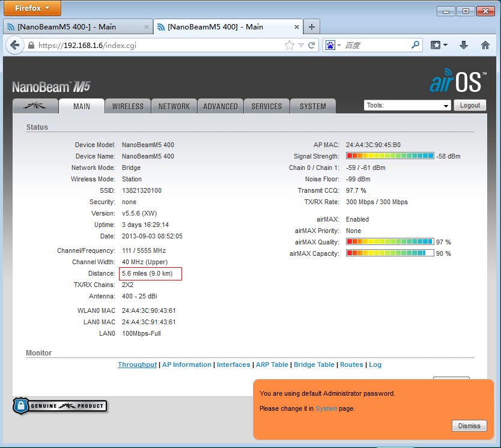The image size is (501, 448).
Task: Go to the browser home icon
Action: pyautogui.click(x=485, y=45)
